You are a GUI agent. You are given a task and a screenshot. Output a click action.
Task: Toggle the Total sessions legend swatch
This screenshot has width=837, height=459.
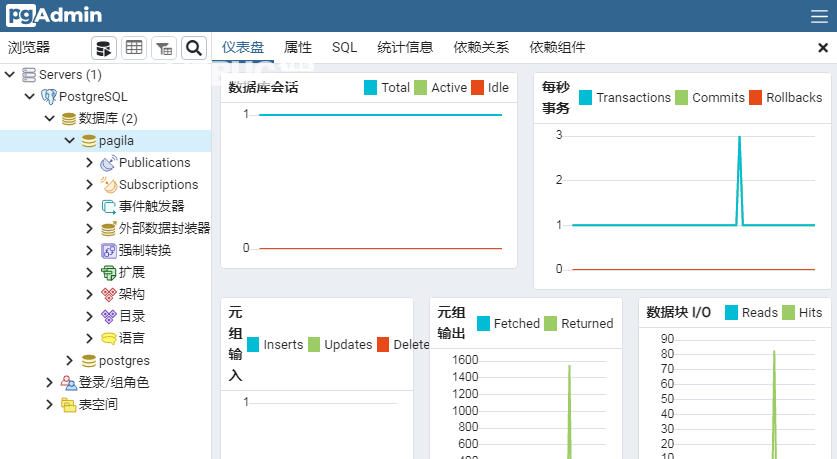tap(370, 88)
